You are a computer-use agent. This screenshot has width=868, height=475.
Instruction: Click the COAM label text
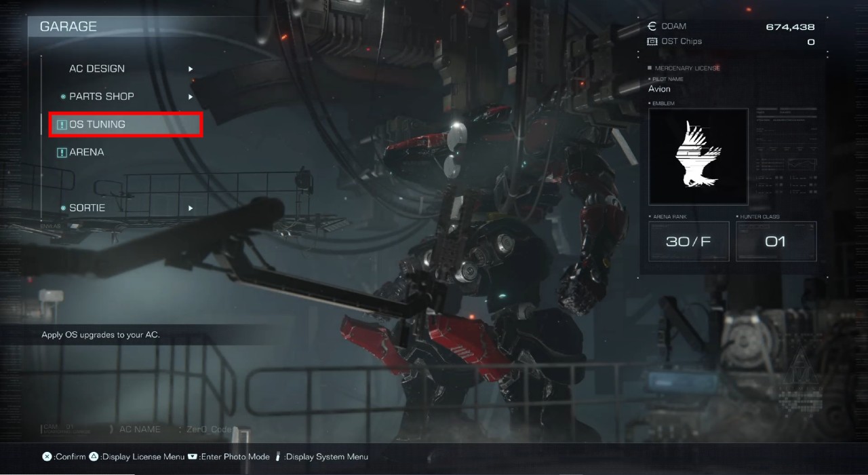coord(674,26)
